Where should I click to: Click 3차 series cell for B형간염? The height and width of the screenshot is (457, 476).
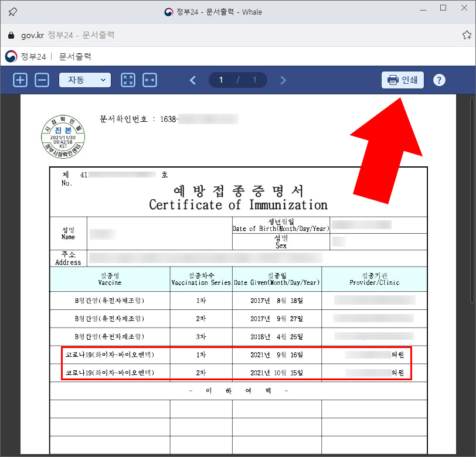tap(201, 337)
